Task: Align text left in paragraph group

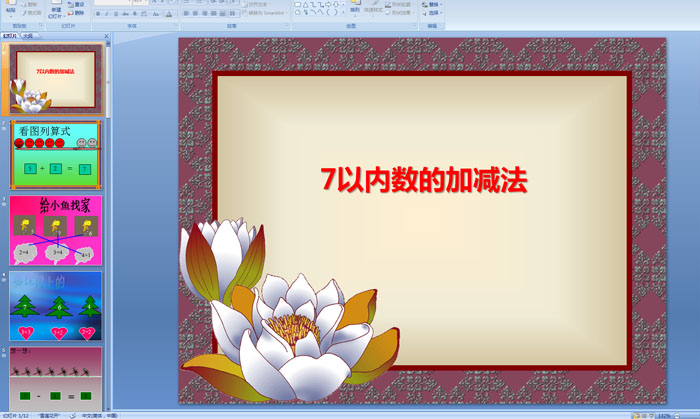Action: pos(186,14)
